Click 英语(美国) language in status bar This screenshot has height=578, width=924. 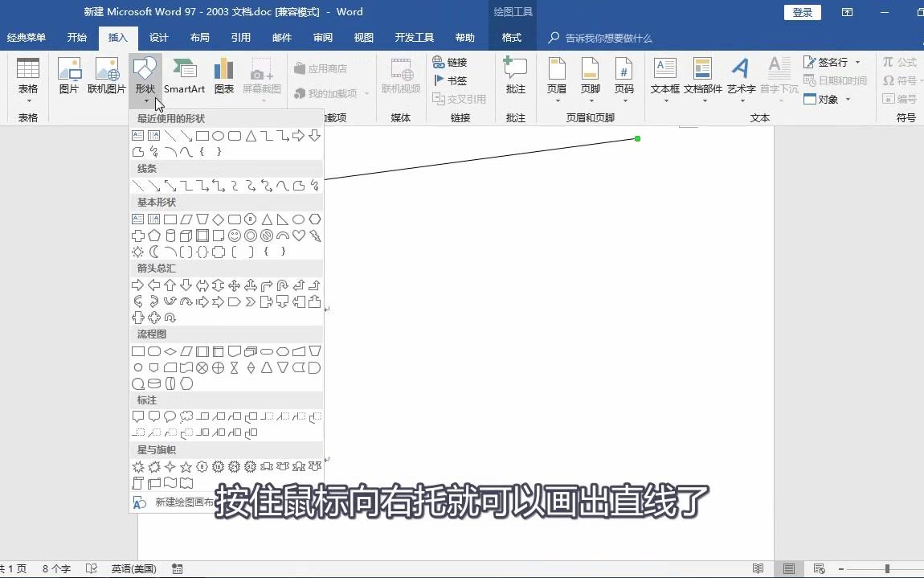133,568
